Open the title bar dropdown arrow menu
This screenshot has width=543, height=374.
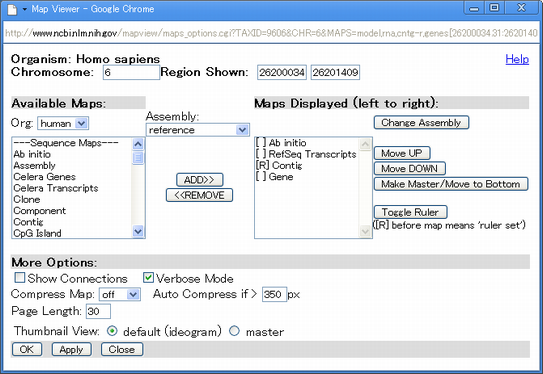point(25,9)
